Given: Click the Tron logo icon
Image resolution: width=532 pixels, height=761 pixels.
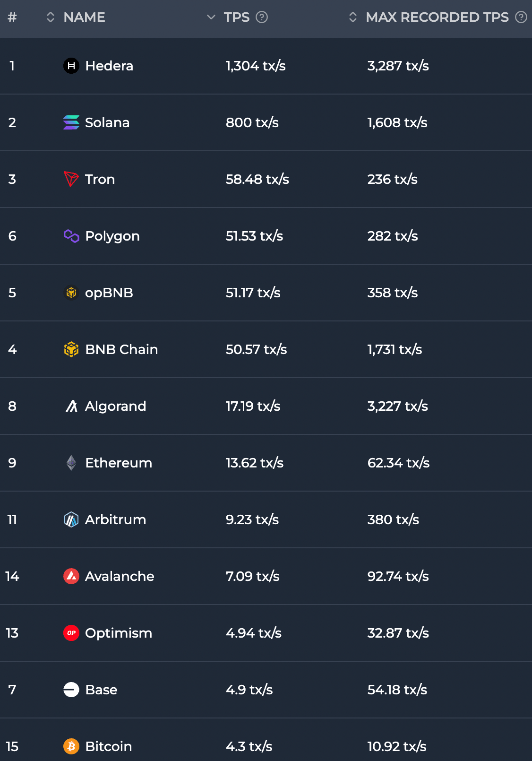Looking at the screenshot, I should [71, 179].
